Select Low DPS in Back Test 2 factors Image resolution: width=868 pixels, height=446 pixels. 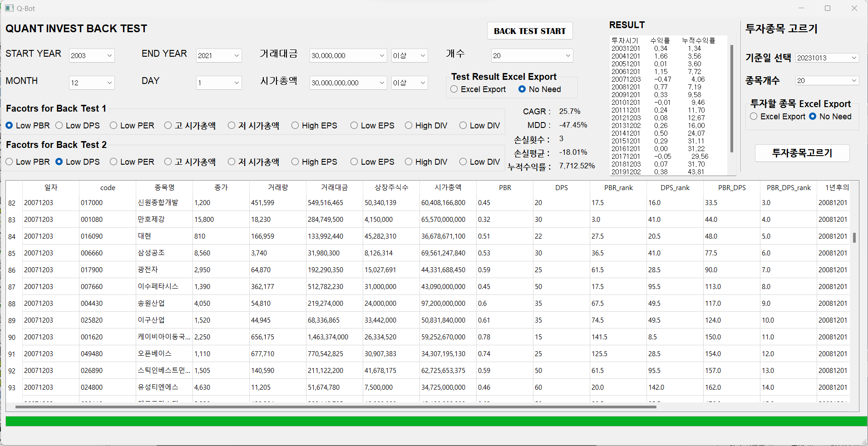(x=78, y=162)
